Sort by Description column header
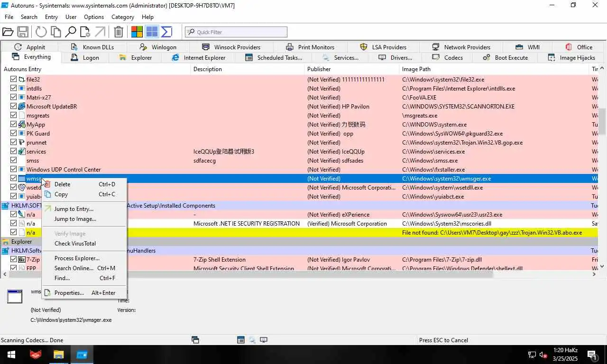The image size is (607, 364). (x=248, y=69)
